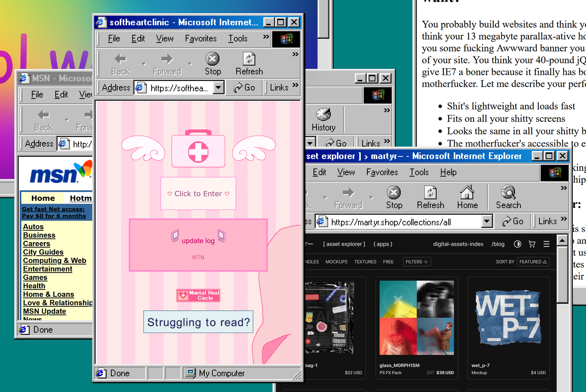Click MSN butterfly logo
Image resolution: width=586 pixels, height=392 pixels.
pyautogui.click(x=84, y=169)
